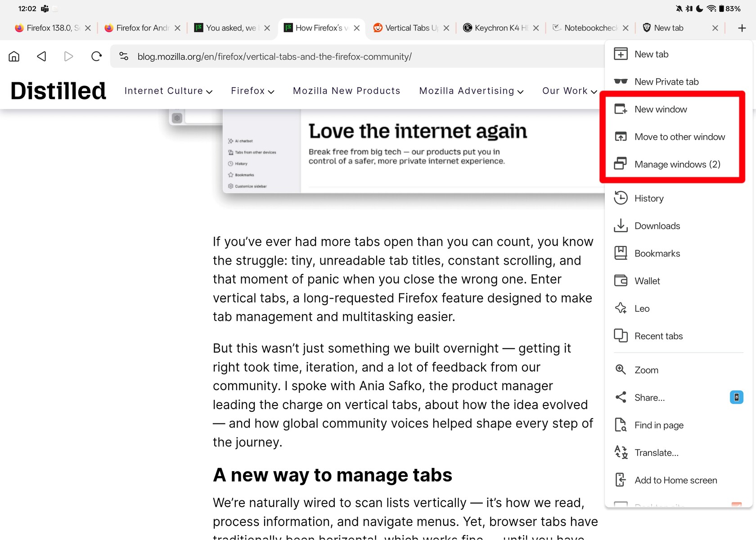756x540 pixels.
Task: Click the New Private tab glasses icon
Action: tap(621, 81)
